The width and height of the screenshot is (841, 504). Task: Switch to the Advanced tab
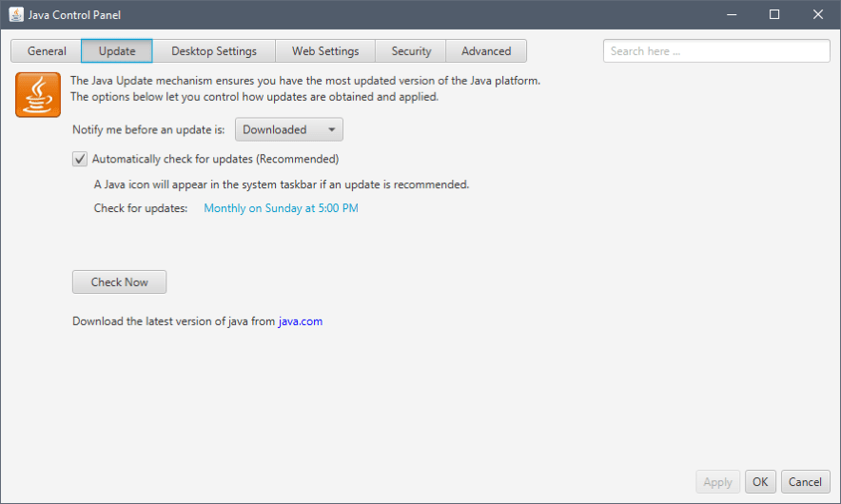pyautogui.click(x=486, y=51)
